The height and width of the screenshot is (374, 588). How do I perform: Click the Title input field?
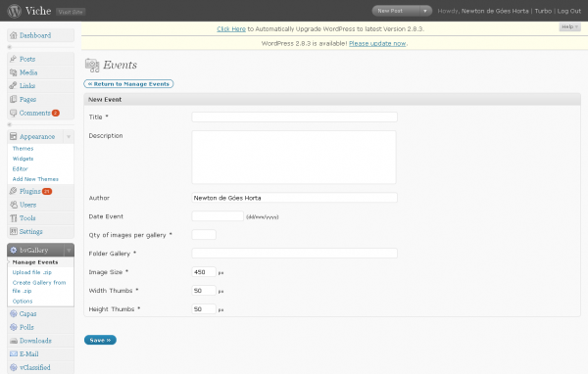[x=294, y=117]
